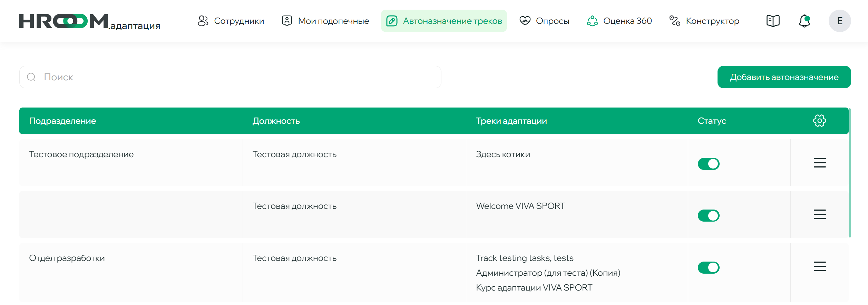Open the Мои подопечные section

tap(325, 21)
